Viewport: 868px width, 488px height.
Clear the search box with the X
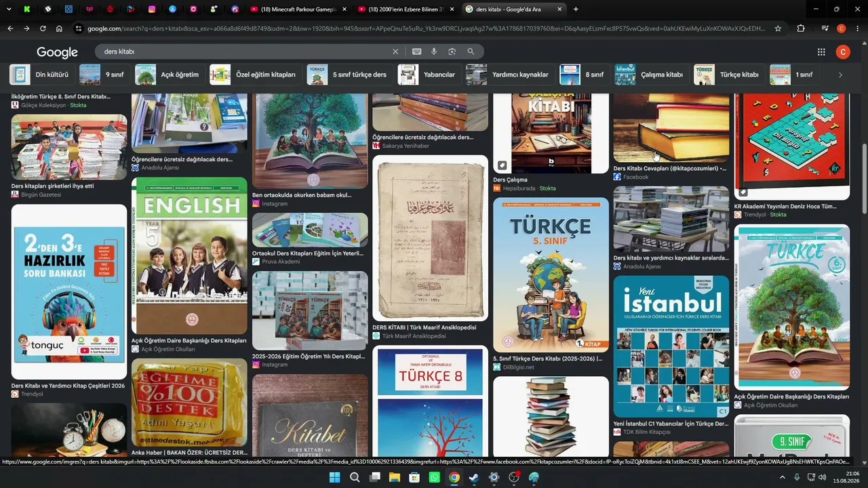coord(395,52)
